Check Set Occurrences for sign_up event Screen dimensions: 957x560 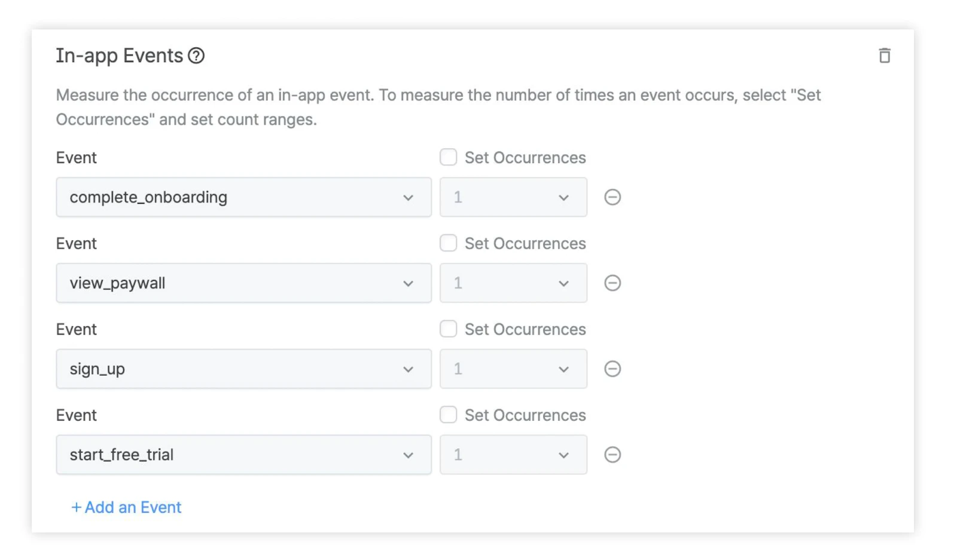coord(448,329)
